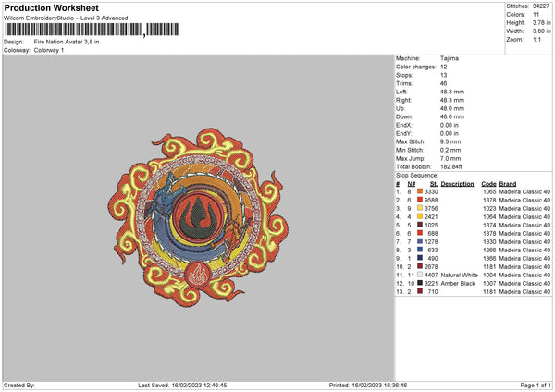This screenshot has width=555, height=392.
Task: Click the 'Code' column header
Action: coord(488,184)
